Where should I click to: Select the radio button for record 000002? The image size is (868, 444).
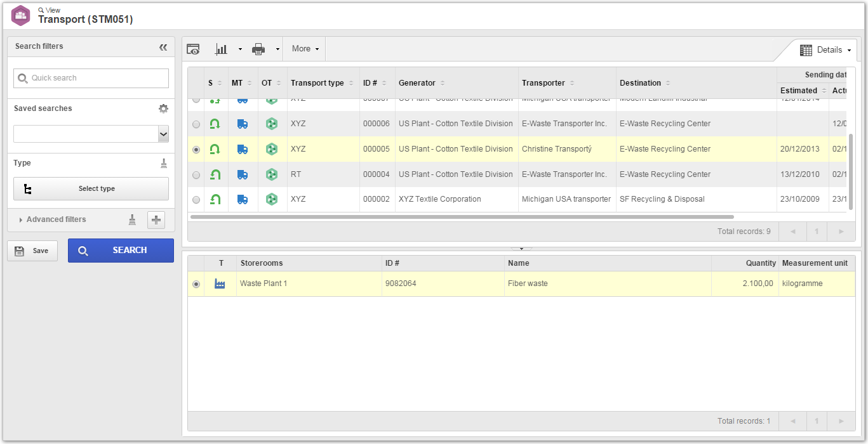click(x=196, y=200)
